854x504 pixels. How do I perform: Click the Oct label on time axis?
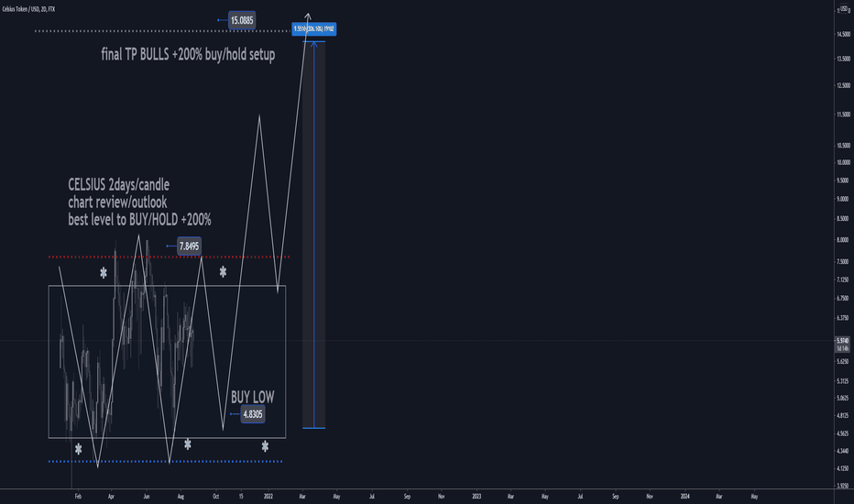215,497
